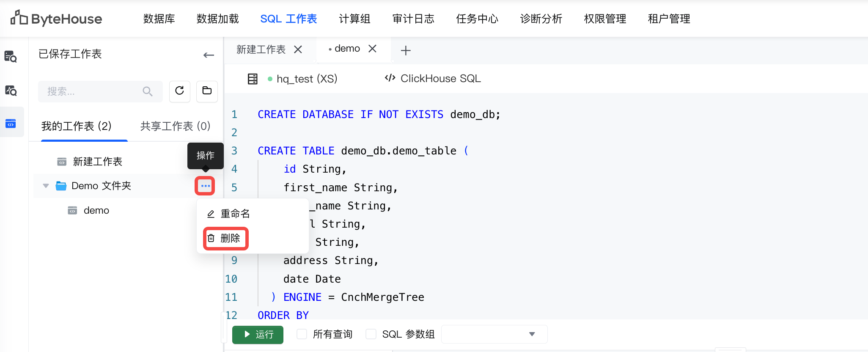
Task: Collapse the saved worksheets panel arrow
Action: (209, 55)
